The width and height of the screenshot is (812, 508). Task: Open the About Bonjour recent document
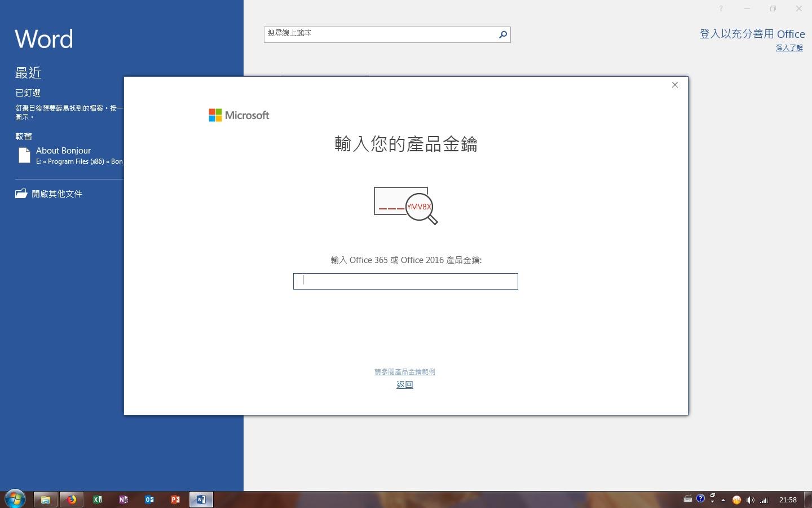click(x=70, y=156)
